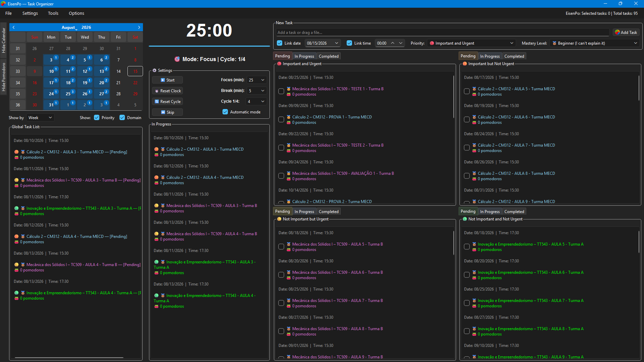Click the EisenPo app logo in title bar
644x362 pixels.
(x=3, y=4)
